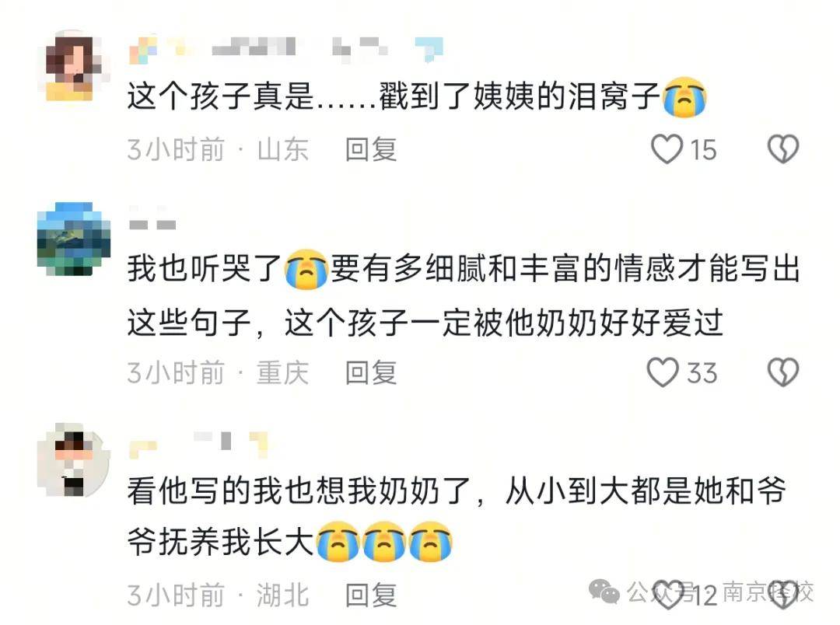Image resolution: width=840 pixels, height=625 pixels.
Task: Like the Hubei comment with 12 likes
Action: pos(668,595)
